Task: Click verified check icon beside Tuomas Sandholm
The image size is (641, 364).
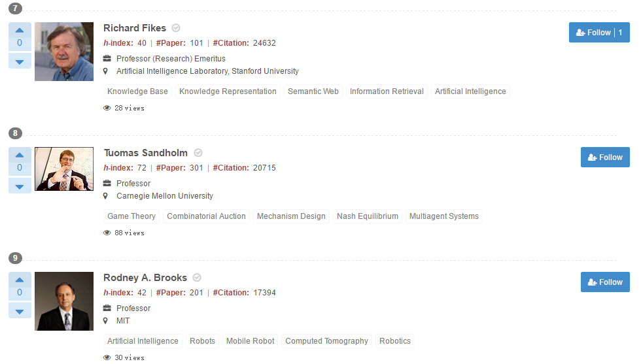Action: [x=198, y=153]
